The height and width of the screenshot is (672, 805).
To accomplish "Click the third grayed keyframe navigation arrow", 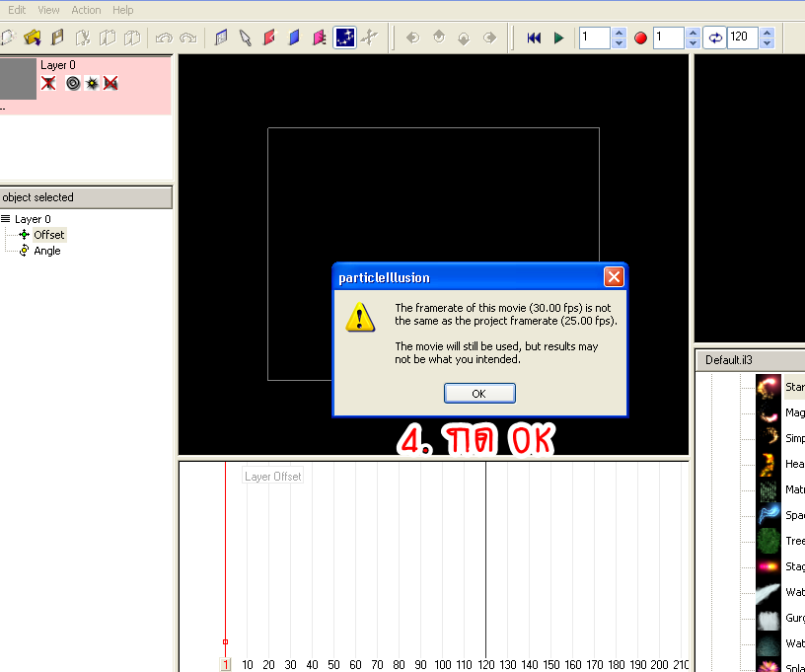I will (x=464, y=38).
